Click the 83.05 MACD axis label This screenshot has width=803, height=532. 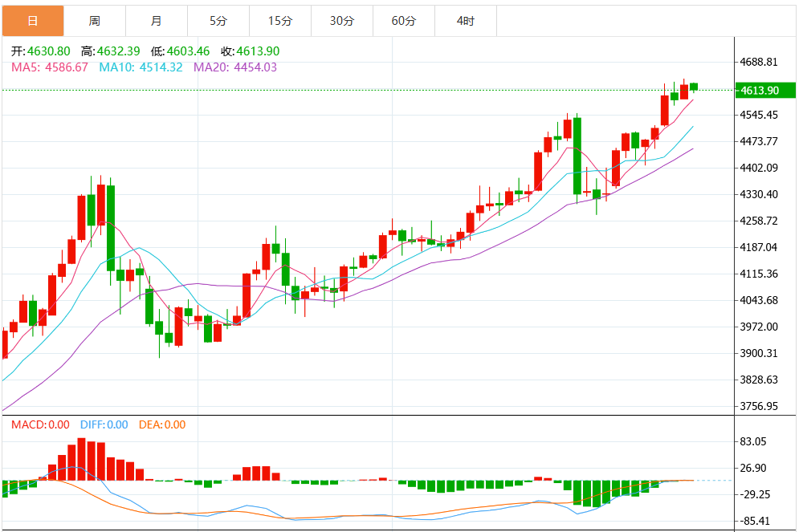pyautogui.click(x=753, y=442)
